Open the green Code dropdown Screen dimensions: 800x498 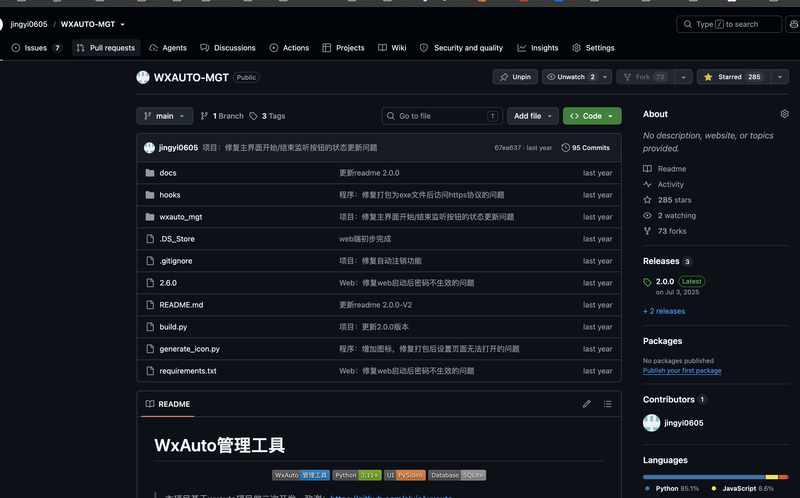pos(592,116)
